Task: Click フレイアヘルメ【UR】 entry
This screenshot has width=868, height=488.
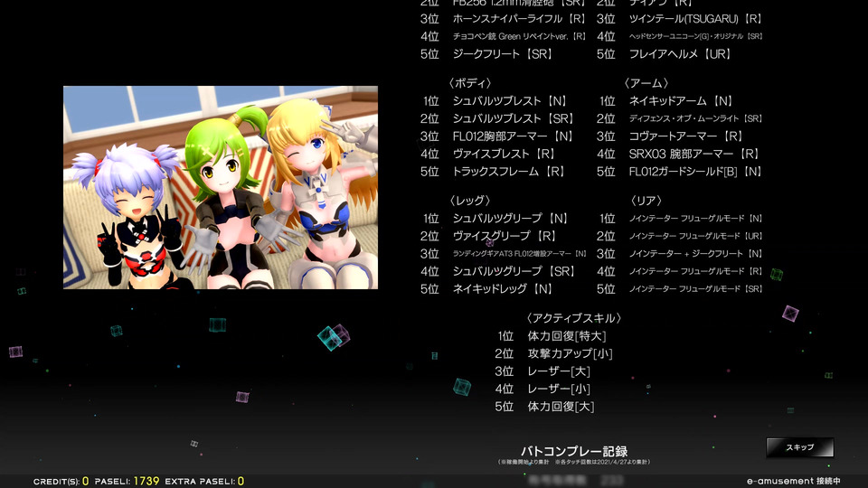Action: click(680, 54)
